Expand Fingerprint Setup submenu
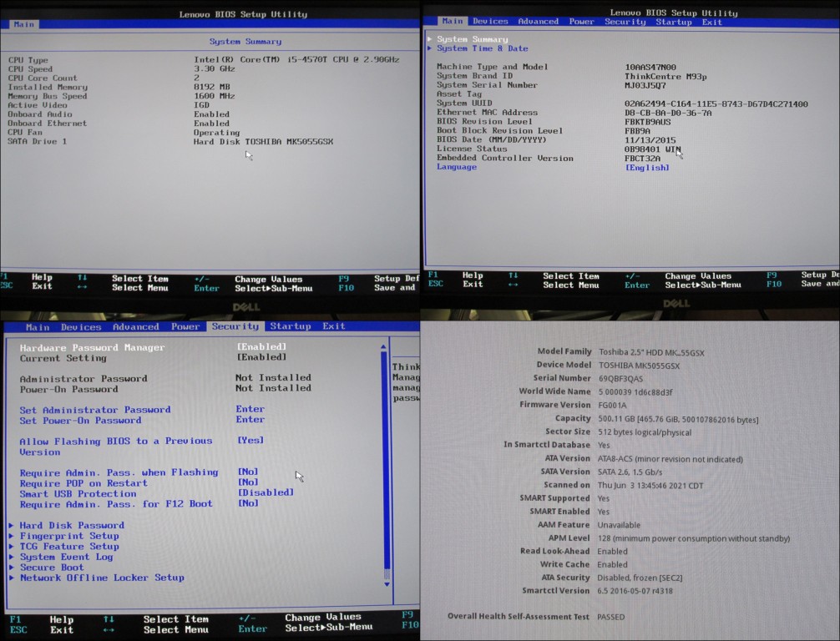The image size is (840, 641). click(69, 536)
